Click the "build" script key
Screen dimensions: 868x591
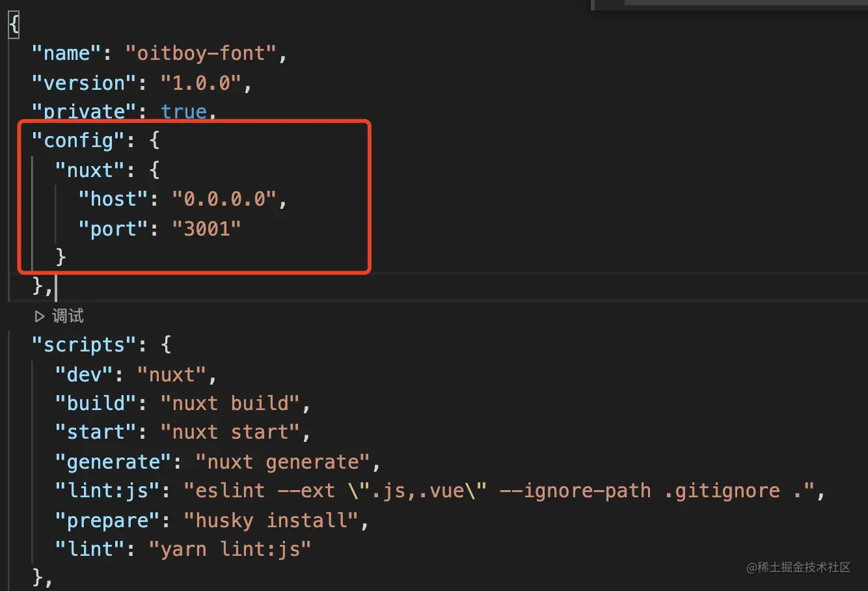point(96,403)
